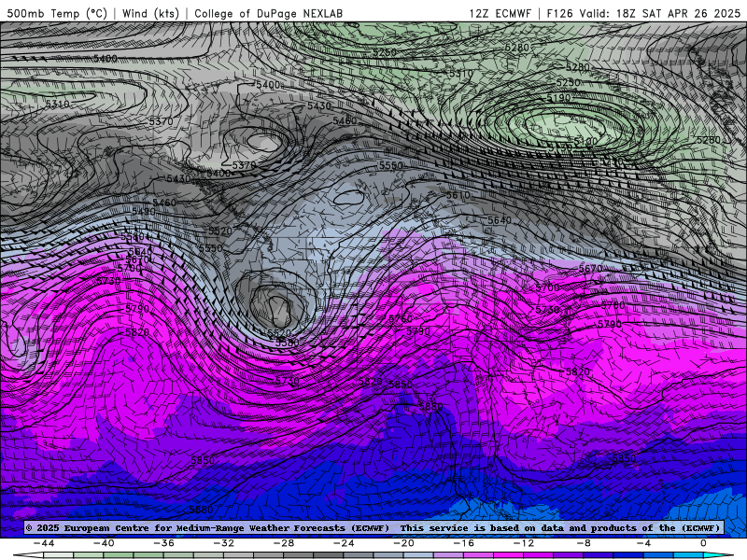Click the 5580 contour label below 5520
This screenshot has height=560, width=747.
(x=288, y=342)
